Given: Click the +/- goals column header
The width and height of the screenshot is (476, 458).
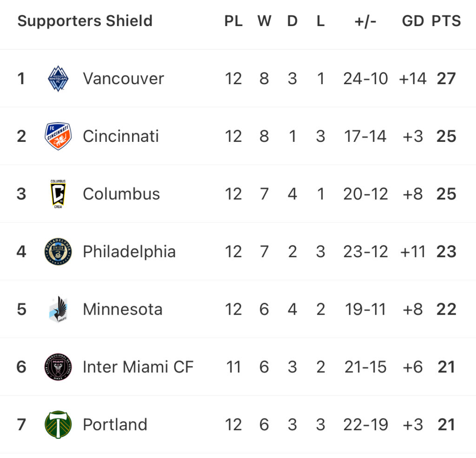Looking at the screenshot, I should click(x=365, y=21).
